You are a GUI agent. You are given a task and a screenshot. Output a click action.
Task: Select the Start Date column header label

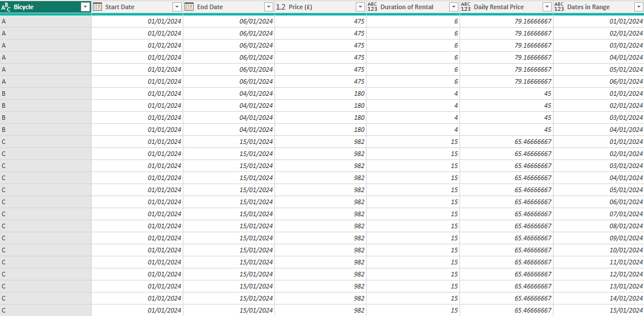pos(120,7)
